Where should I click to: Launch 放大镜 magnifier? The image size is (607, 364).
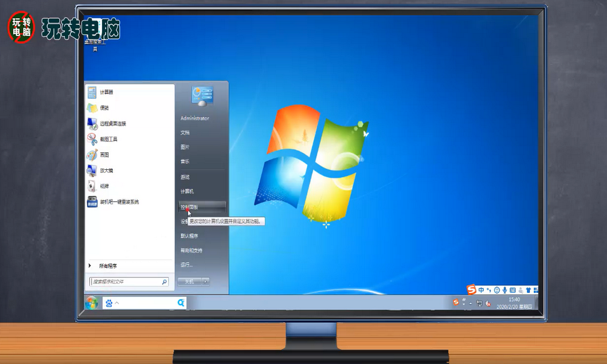(x=129, y=170)
